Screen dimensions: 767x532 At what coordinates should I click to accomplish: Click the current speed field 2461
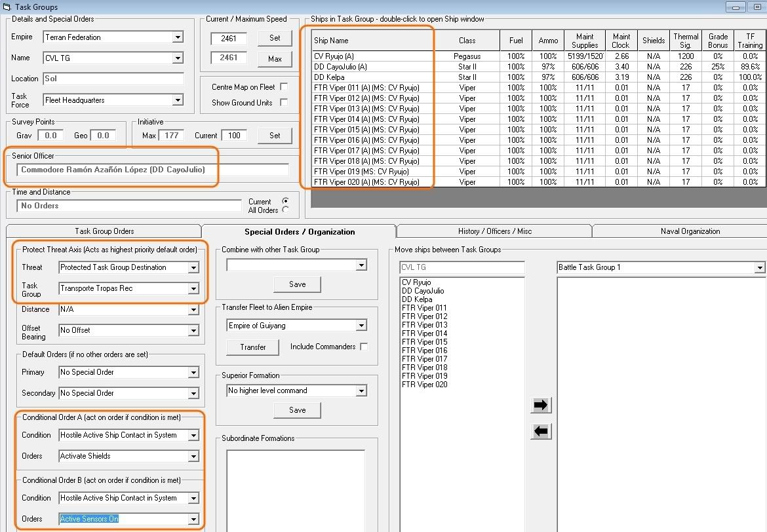coord(228,38)
